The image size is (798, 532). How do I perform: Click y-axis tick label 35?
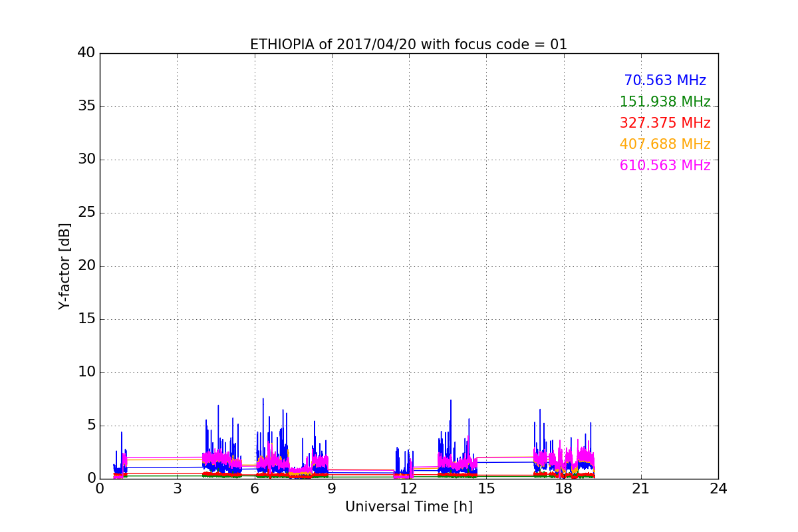tap(86, 106)
